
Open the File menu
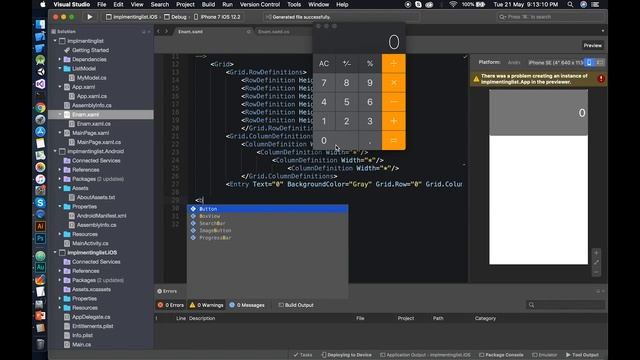click(x=101, y=4)
